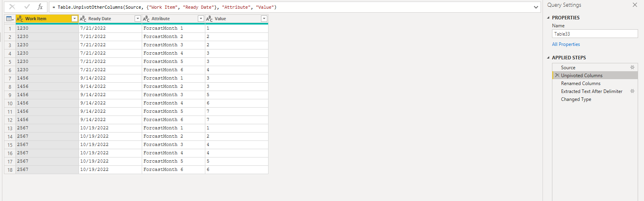Expand the formula bar chevron
The width and height of the screenshot is (644, 201).
point(536,7)
